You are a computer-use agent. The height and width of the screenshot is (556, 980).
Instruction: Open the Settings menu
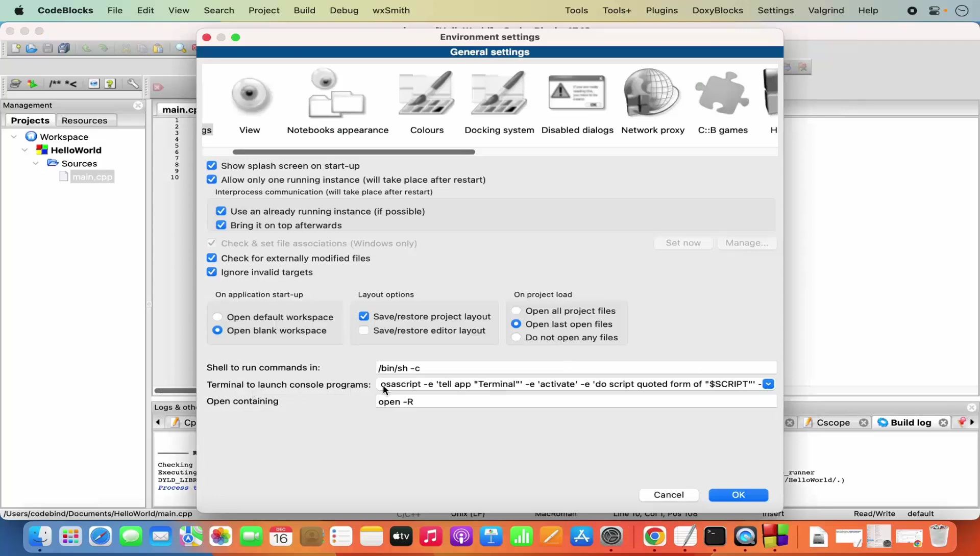(x=775, y=10)
